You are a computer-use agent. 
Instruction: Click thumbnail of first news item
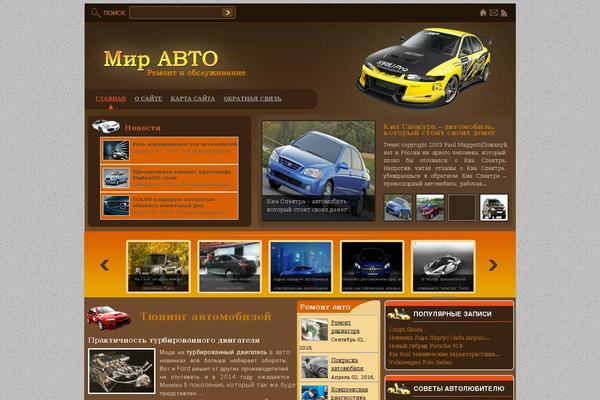tap(116, 150)
